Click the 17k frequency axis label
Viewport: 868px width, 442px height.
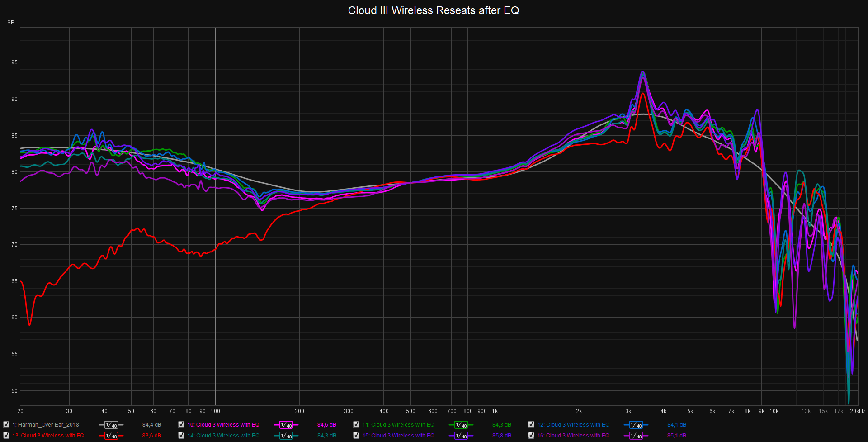point(839,411)
